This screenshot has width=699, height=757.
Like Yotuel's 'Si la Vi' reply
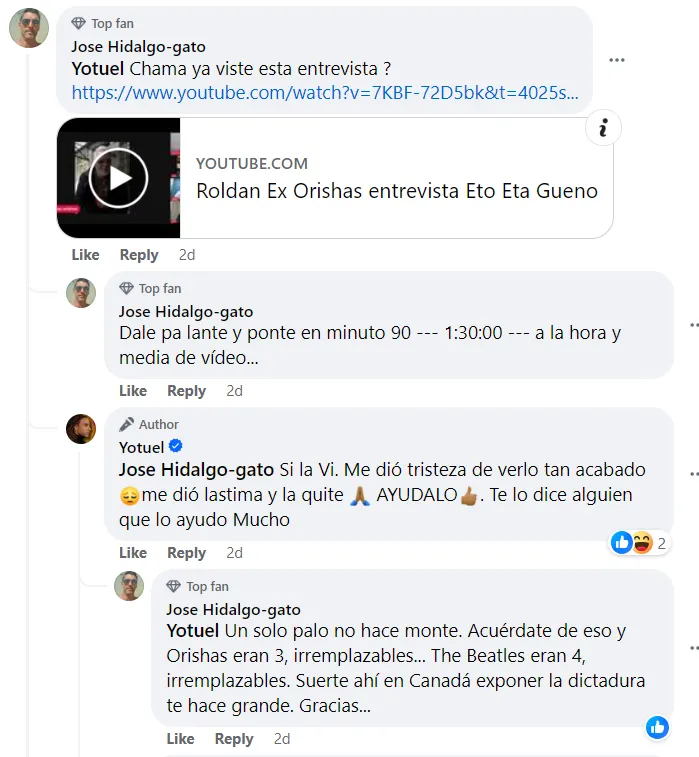(x=133, y=552)
